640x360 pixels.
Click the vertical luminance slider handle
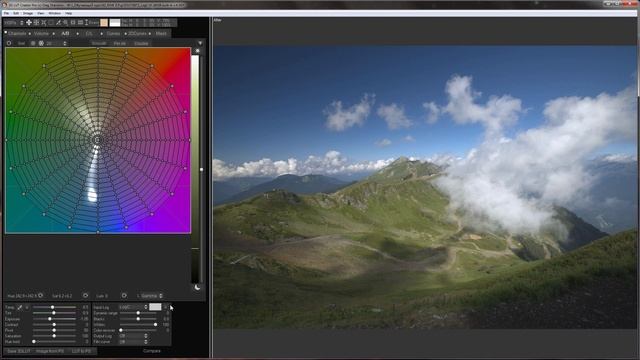pos(201,169)
